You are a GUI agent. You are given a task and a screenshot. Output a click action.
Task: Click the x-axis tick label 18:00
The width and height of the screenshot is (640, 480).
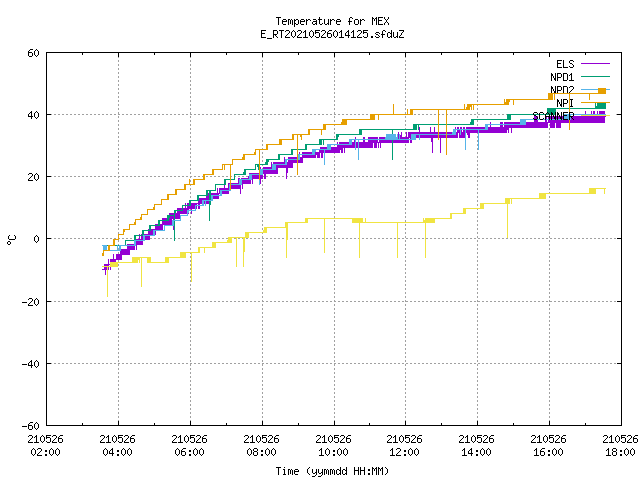pyautogui.click(x=620, y=452)
